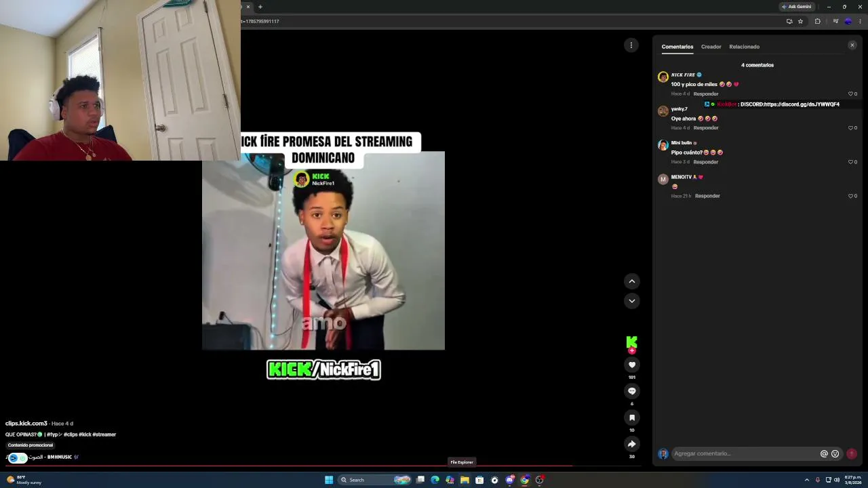This screenshot has width=868, height=488.
Task: Open Discord from the taskbar
Action: click(509, 480)
